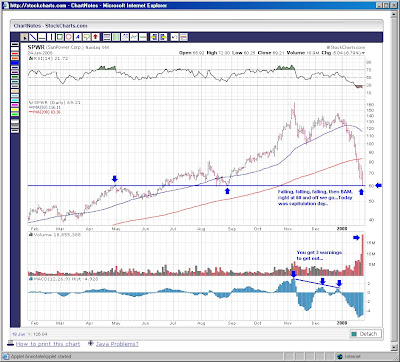This screenshot has height=362, width=400.
Task: Pick the vertical line drawing tool
Action: (x=51, y=37)
